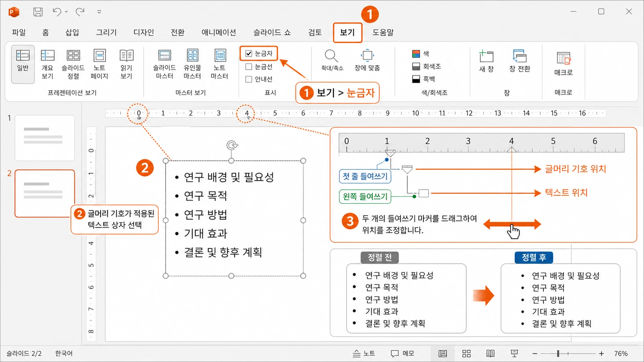Toggle Notes (노트) pane in status bar
This screenshot has width=644, height=362.
click(x=364, y=353)
